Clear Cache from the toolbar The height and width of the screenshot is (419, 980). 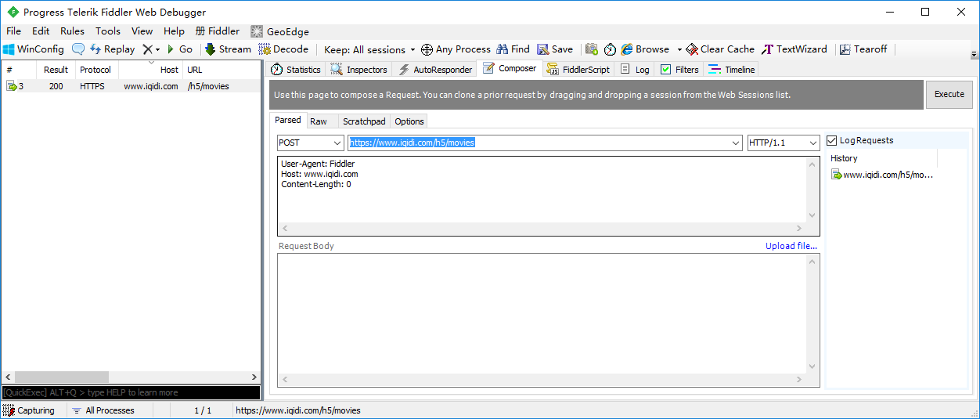(x=720, y=49)
